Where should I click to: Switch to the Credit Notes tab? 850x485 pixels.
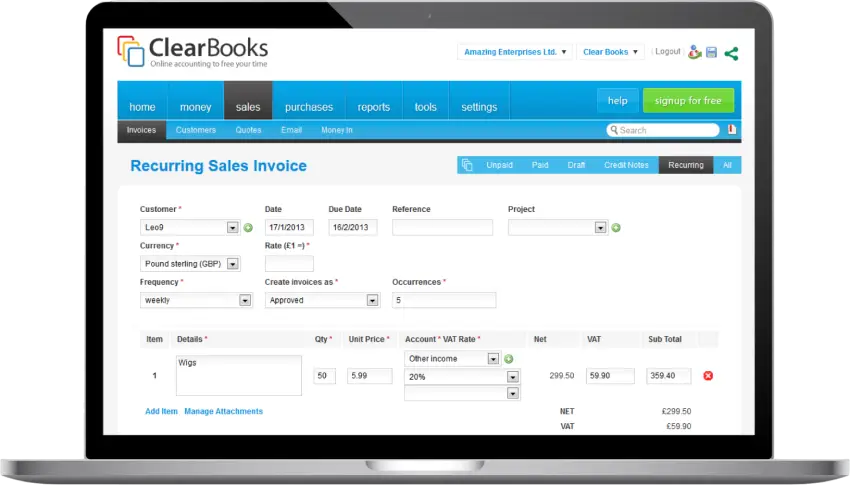[626, 165]
